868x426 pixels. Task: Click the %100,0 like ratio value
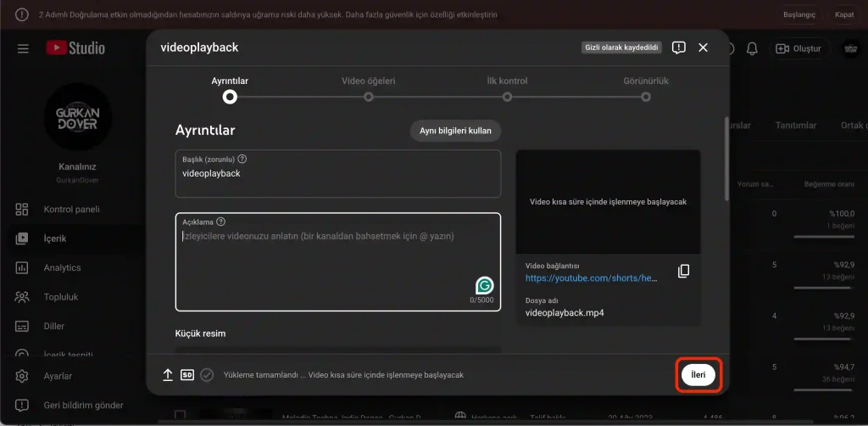point(842,214)
